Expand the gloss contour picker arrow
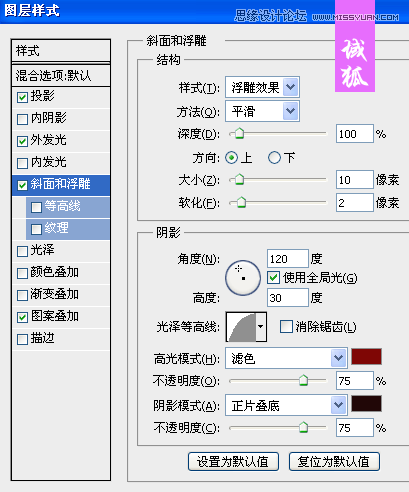409x492 pixels. [261, 327]
